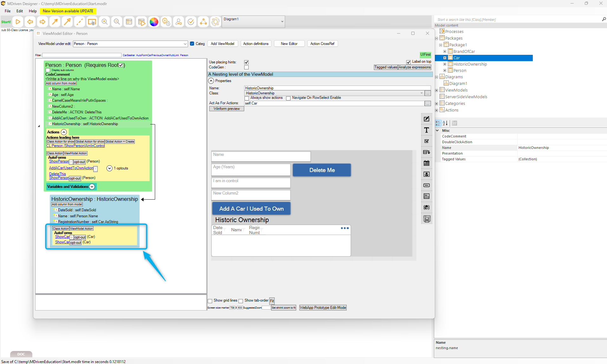The width and height of the screenshot is (607, 364).
Task: Open the Edit menu
Action: point(20,11)
